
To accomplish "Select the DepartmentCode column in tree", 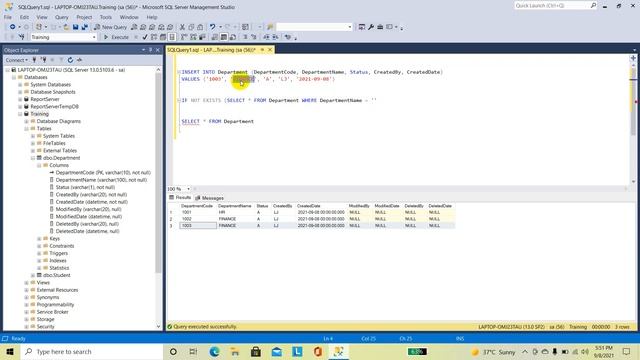I will pos(103,173).
